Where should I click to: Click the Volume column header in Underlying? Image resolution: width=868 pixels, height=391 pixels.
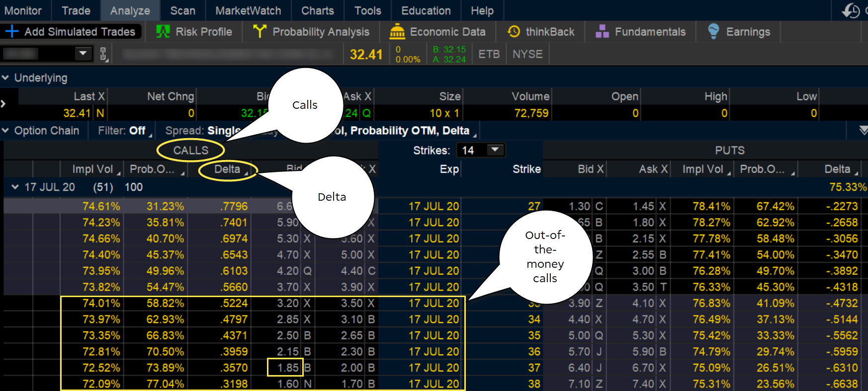[530, 96]
